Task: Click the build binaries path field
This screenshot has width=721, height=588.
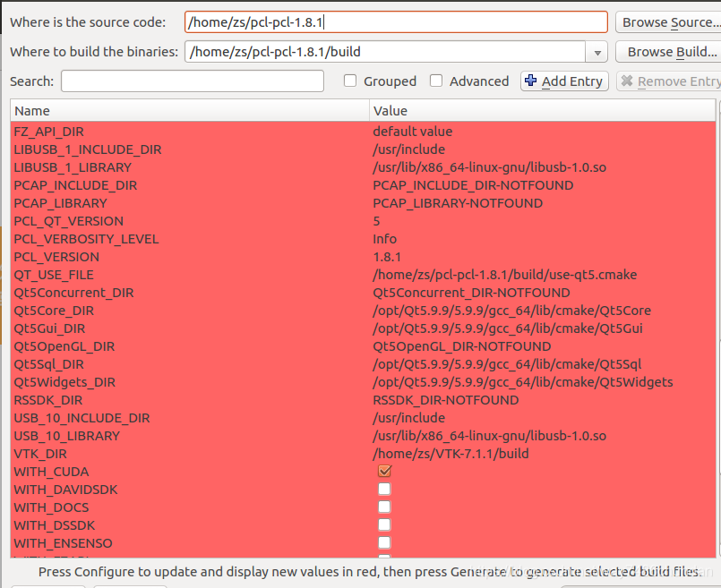Action: point(385,52)
